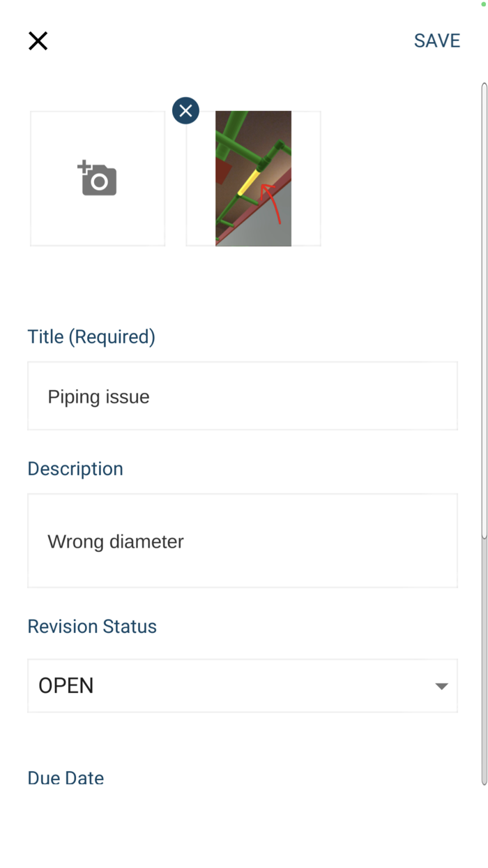The height and width of the screenshot is (868, 488).
Task: Click the green indicator dot in the top corner
Action: (x=483, y=4)
